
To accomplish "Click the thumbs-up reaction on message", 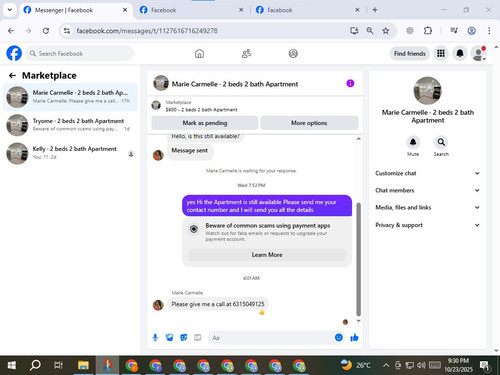I will pyautogui.click(x=262, y=312).
